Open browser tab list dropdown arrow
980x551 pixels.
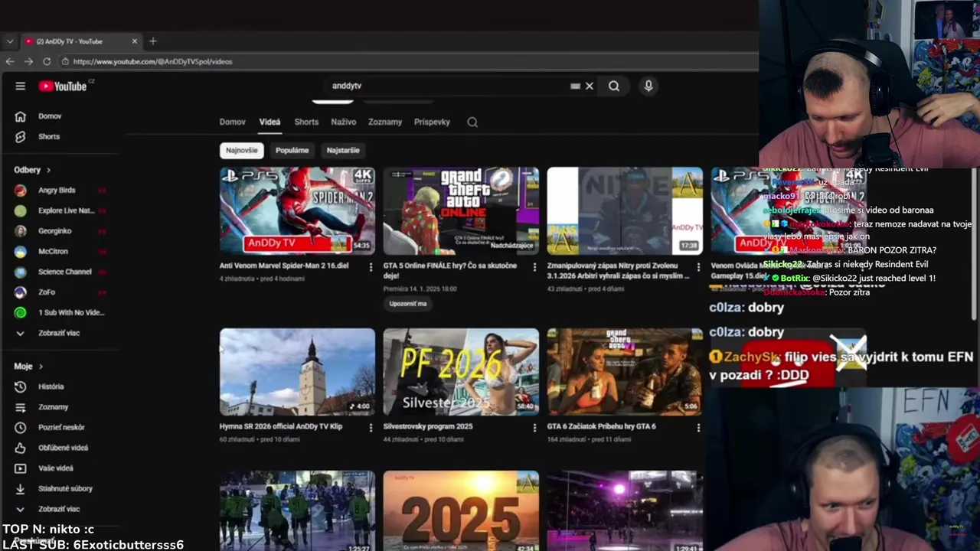9,41
